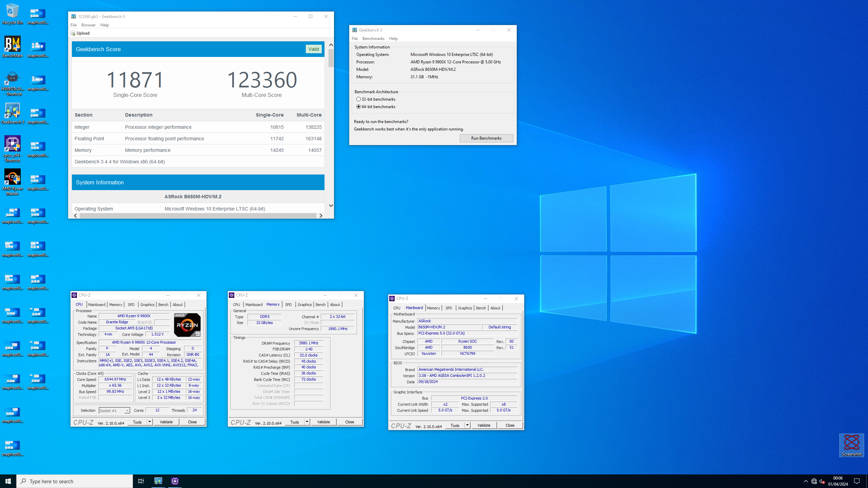Click the DRAM Frequency 3980.1 MHz value
This screenshot has width=868, height=488.
click(309, 343)
